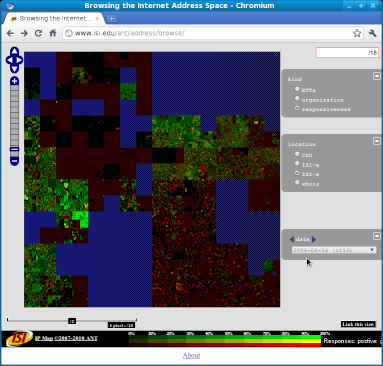Screen dimensions: 383x366
Task: Select the organization kind option
Action: pos(297,98)
